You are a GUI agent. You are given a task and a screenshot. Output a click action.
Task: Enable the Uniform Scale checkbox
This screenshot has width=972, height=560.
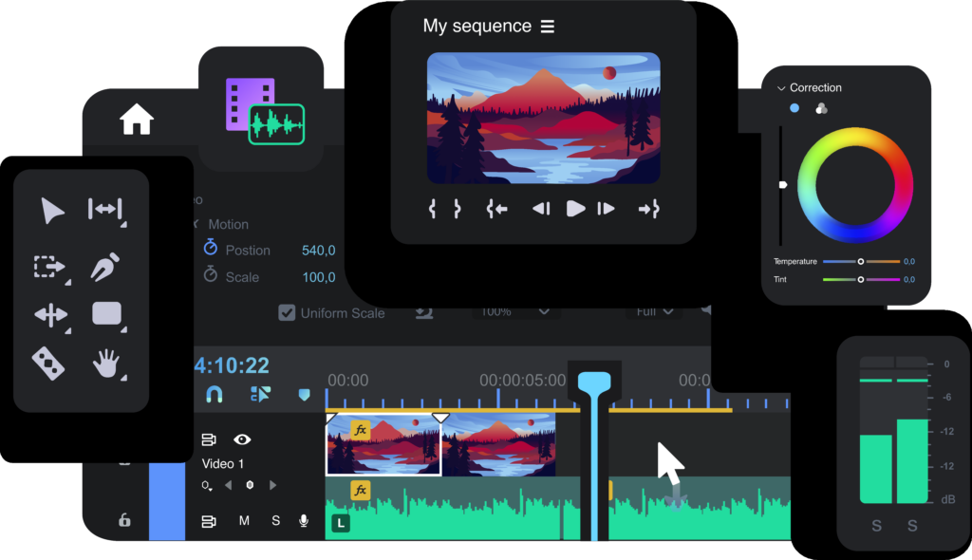[x=287, y=312]
